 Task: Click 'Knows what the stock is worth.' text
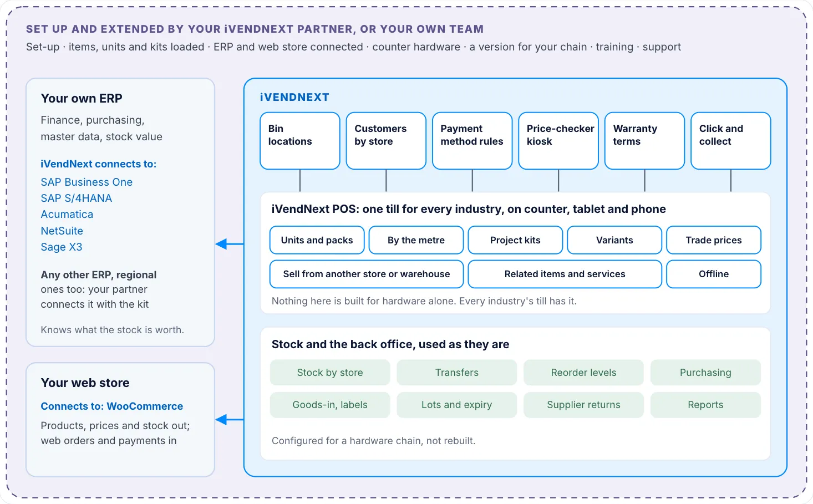[113, 330]
